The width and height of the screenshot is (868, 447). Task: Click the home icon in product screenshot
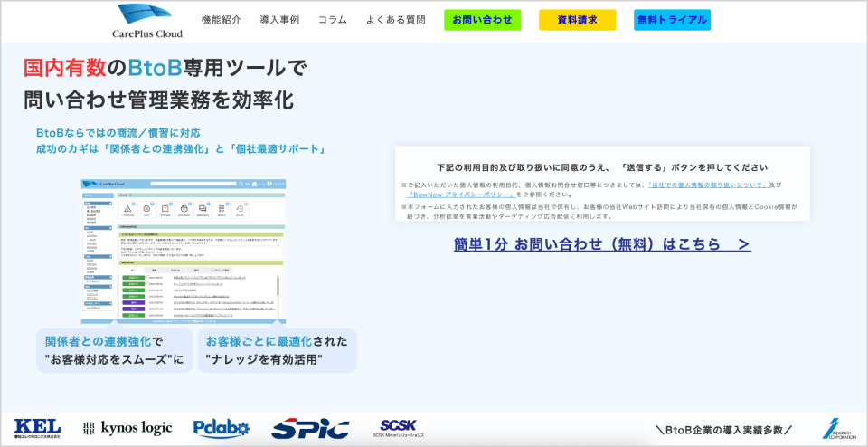pyautogui.click(x=255, y=184)
